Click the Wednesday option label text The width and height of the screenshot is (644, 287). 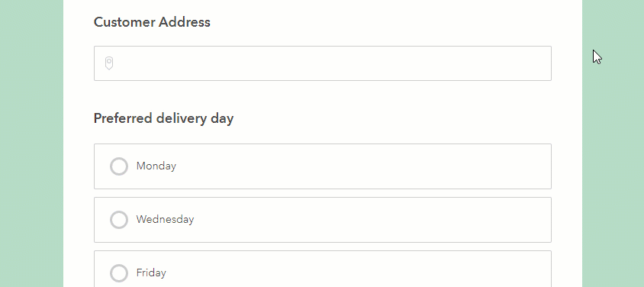point(165,219)
